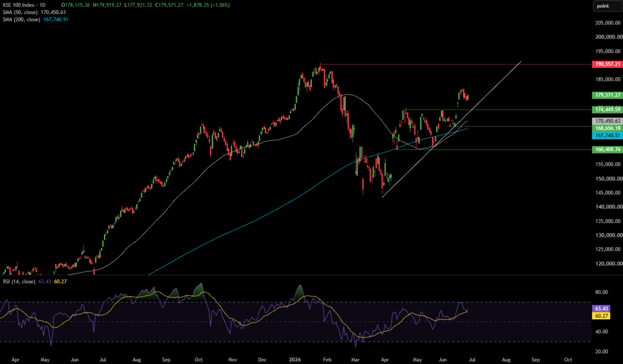Click the 2026 label on the time axis
The height and width of the screenshot is (364, 623).
[x=295, y=358]
